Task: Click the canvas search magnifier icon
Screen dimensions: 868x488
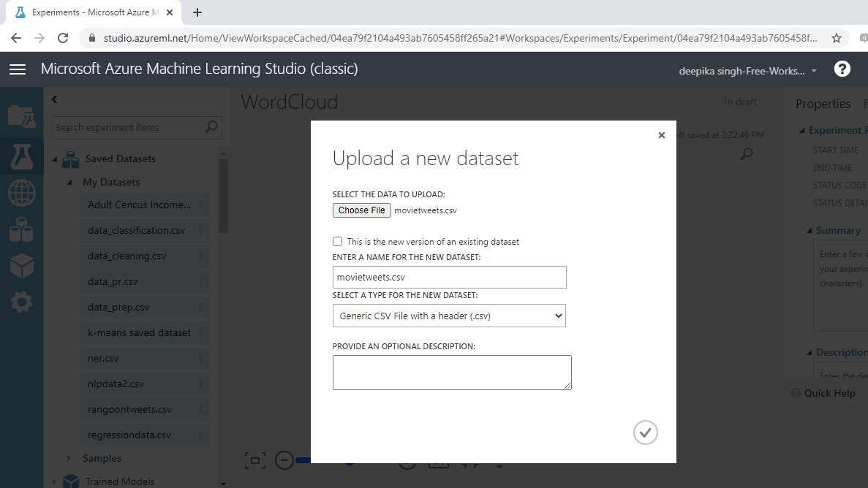Action: pos(746,154)
